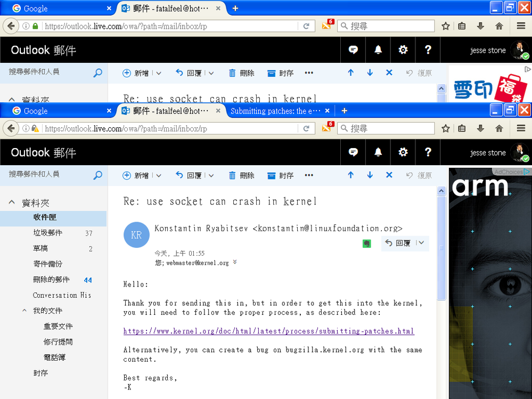Expand 新增 dropdown arrow in front window

point(159,176)
